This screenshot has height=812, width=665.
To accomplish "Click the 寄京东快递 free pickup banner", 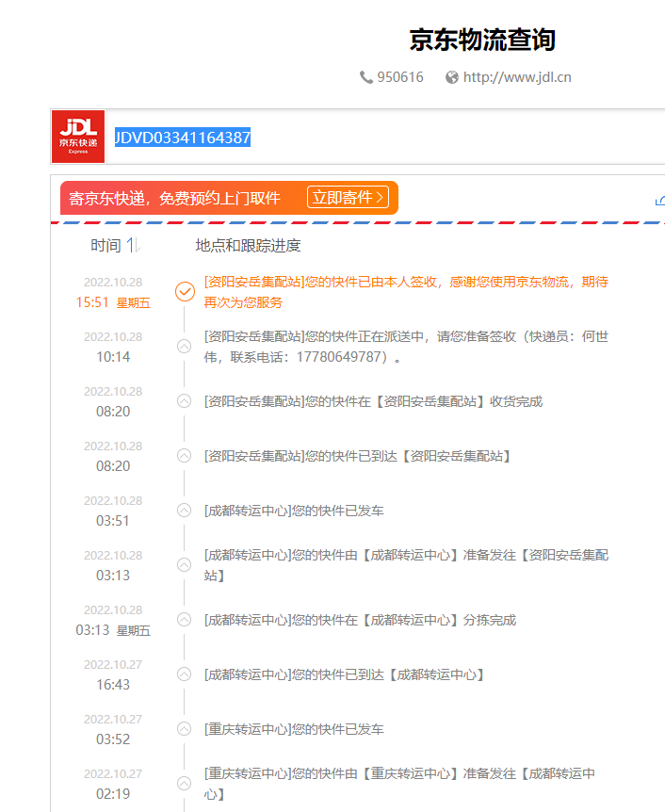I will [x=229, y=198].
